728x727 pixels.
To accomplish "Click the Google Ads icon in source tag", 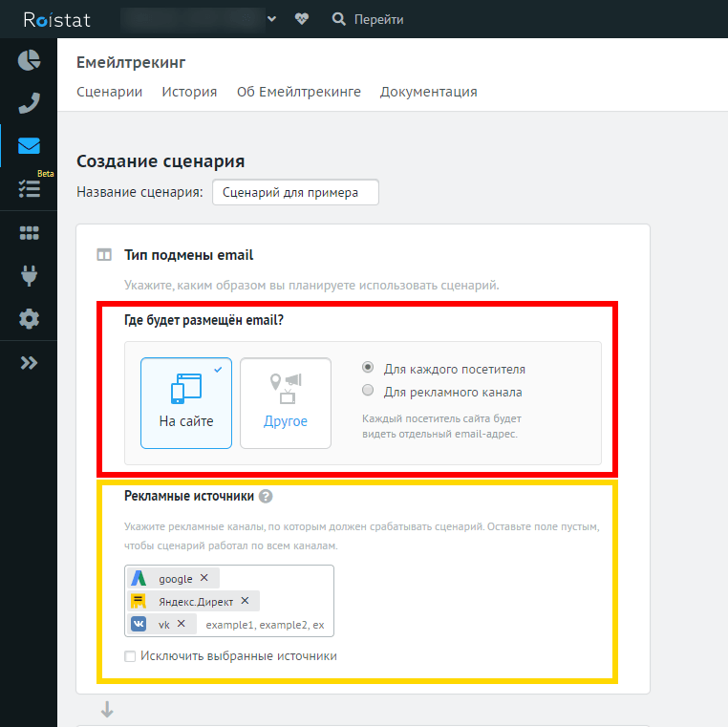I will [139, 578].
